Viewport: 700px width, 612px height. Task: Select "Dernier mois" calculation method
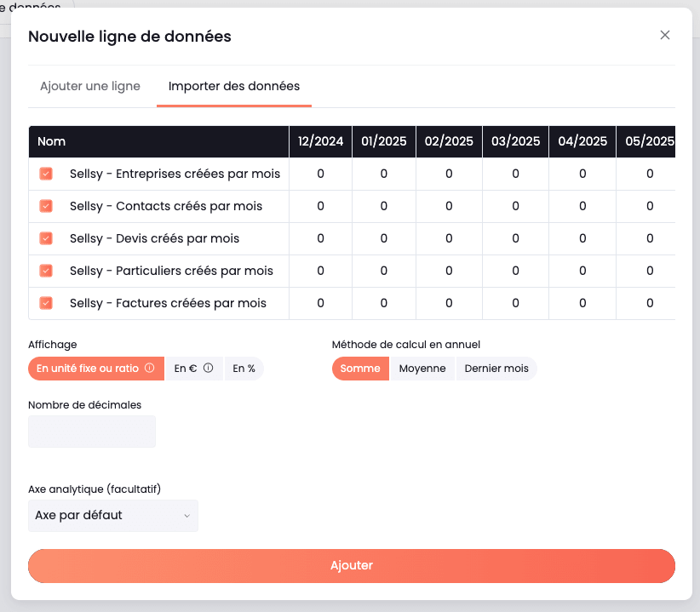point(496,368)
